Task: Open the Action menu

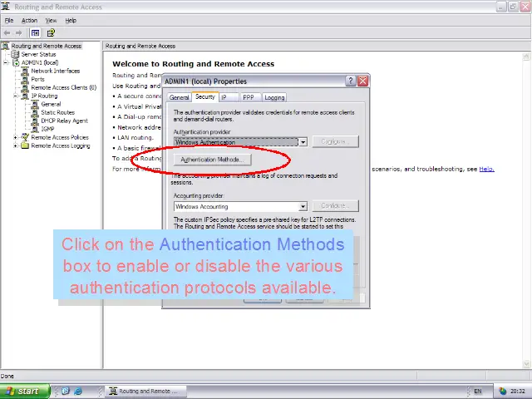Action: [30, 20]
